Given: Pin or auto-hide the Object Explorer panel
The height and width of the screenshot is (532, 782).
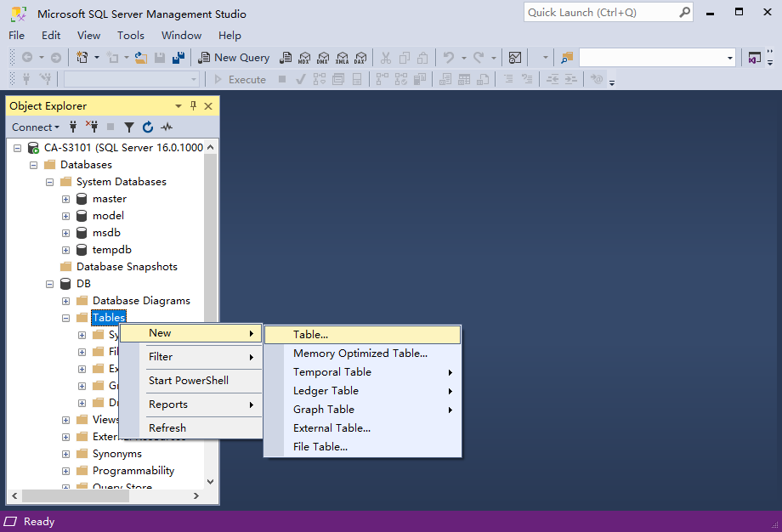Looking at the screenshot, I should tap(193, 106).
